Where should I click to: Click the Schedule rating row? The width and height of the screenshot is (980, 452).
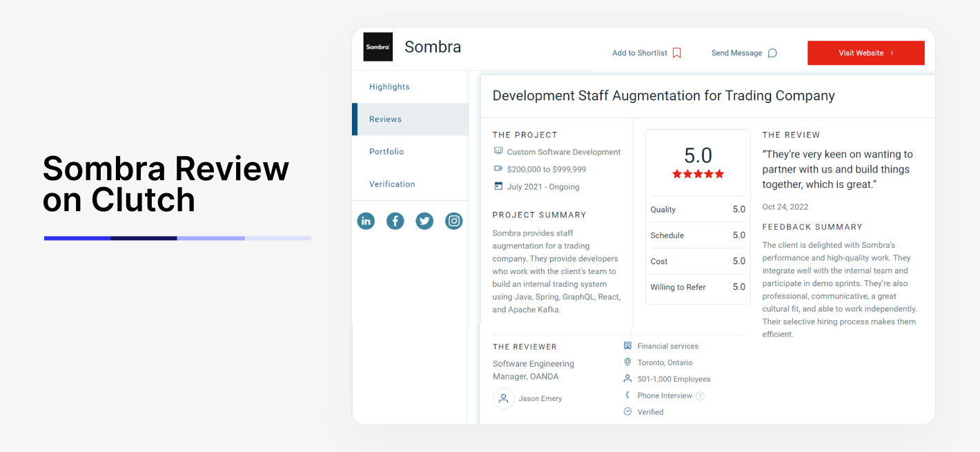click(x=698, y=235)
